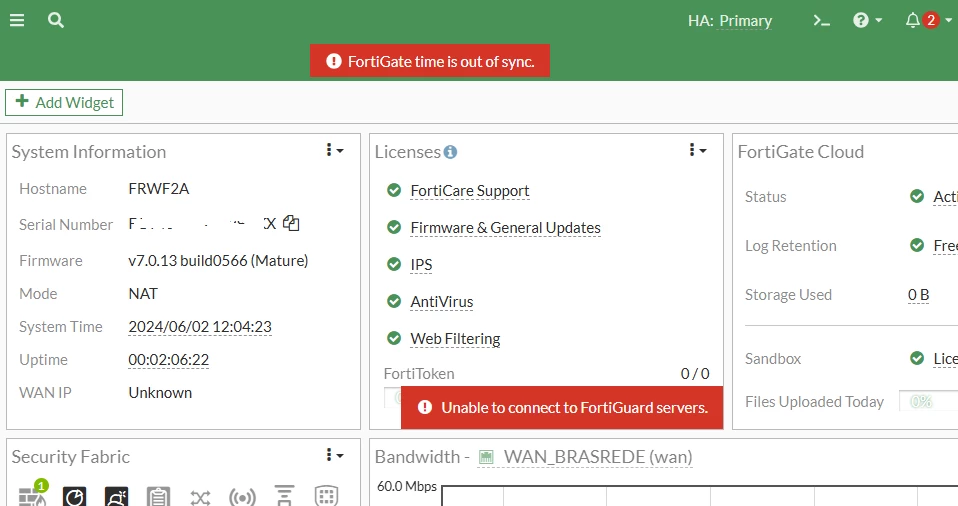
Task: Click Firmware & General Updates check icon
Action: pos(394,227)
